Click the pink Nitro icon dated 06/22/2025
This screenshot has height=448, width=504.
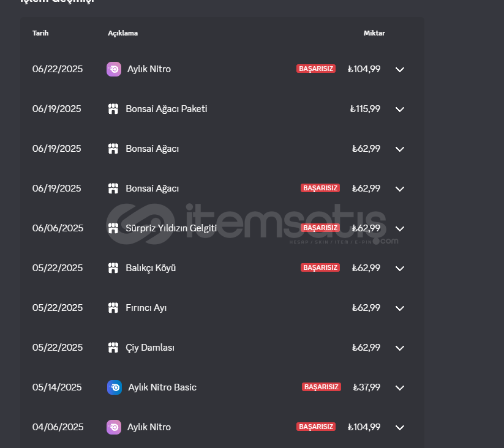point(114,69)
